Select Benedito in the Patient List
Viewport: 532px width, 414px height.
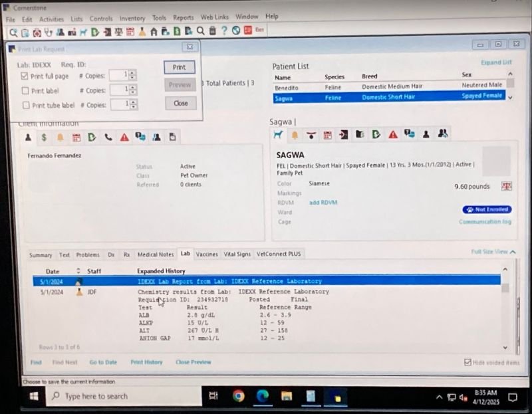[x=389, y=87]
